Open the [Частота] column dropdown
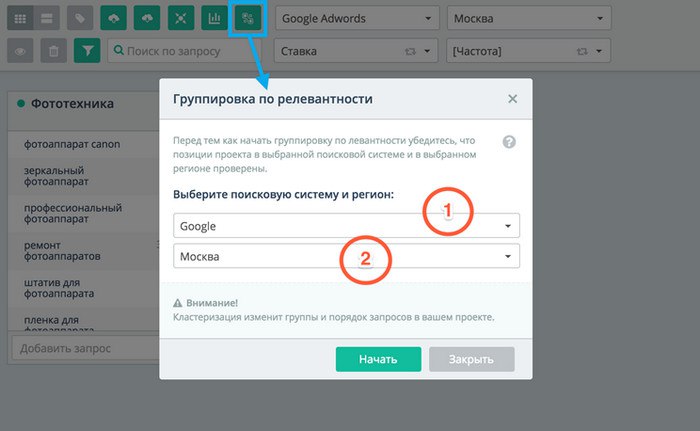The height and width of the screenshot is (431, 700). point(528,51)
